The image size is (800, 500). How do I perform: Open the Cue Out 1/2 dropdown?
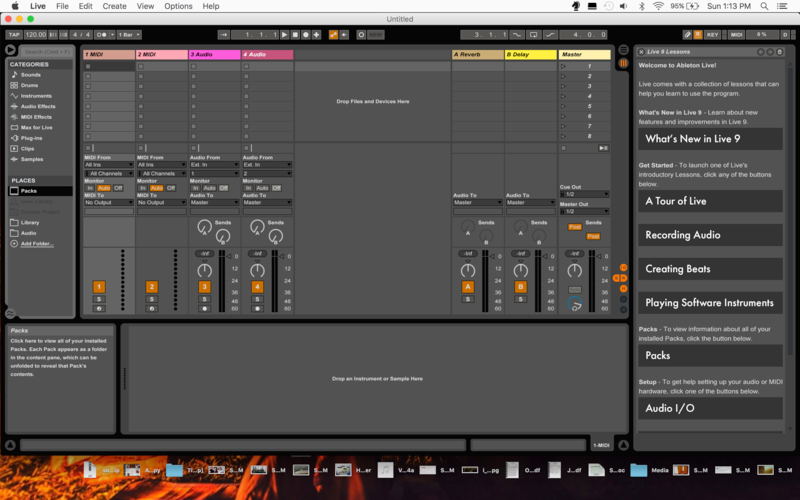pos(584,194)
